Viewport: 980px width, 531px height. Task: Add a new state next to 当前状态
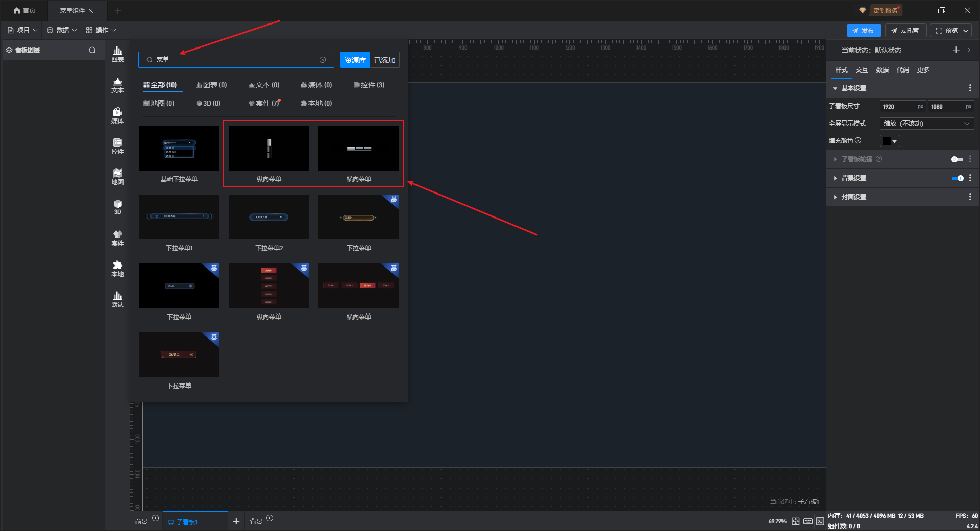pyautogui.click(x=956, y=50)
